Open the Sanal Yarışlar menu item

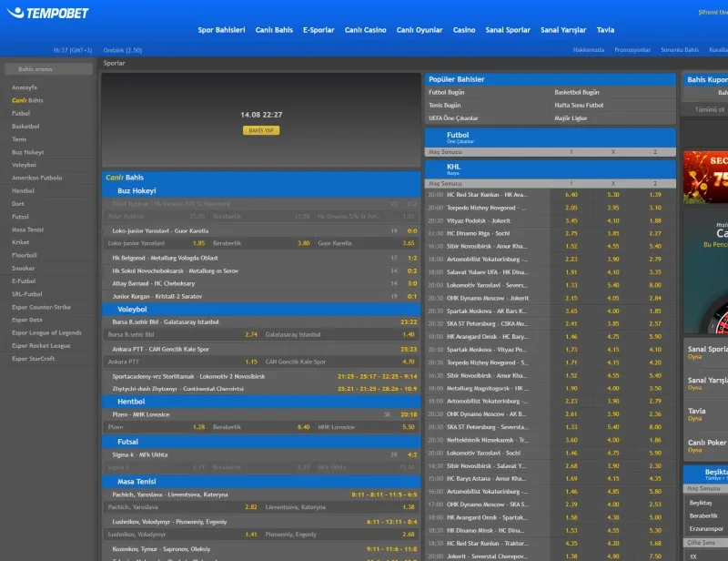pyautogui.click(x=563, y=30)
